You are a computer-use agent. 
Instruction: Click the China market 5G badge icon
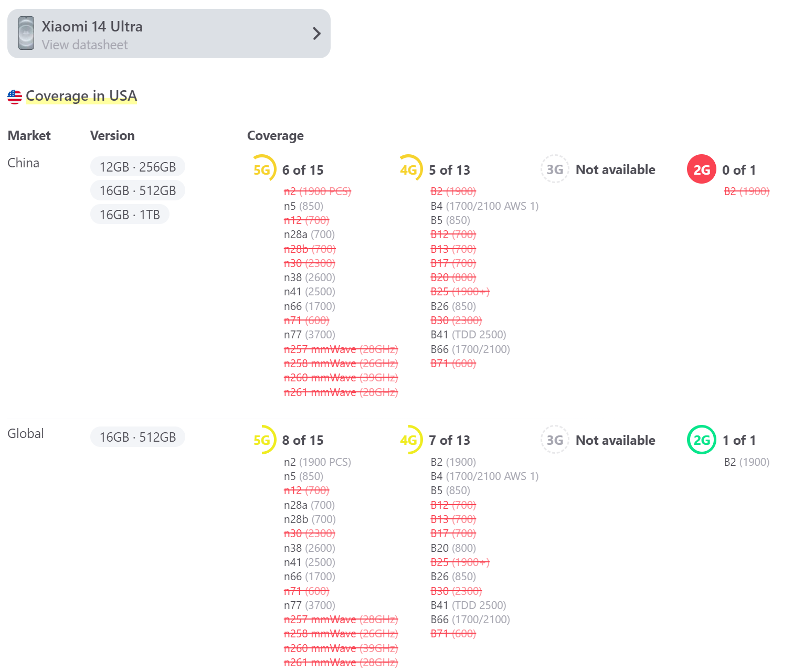(x=262, y=169)
